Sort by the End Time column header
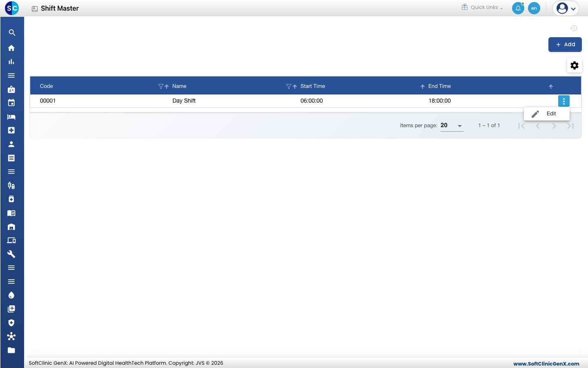 439,86
